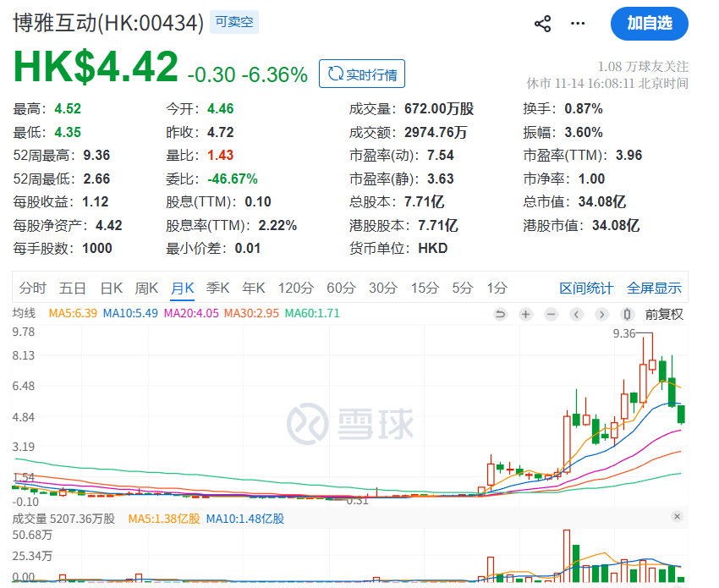Screen dimensions: 719x588
Task: Click the -6.36% change value
Action: coord(274,74)
